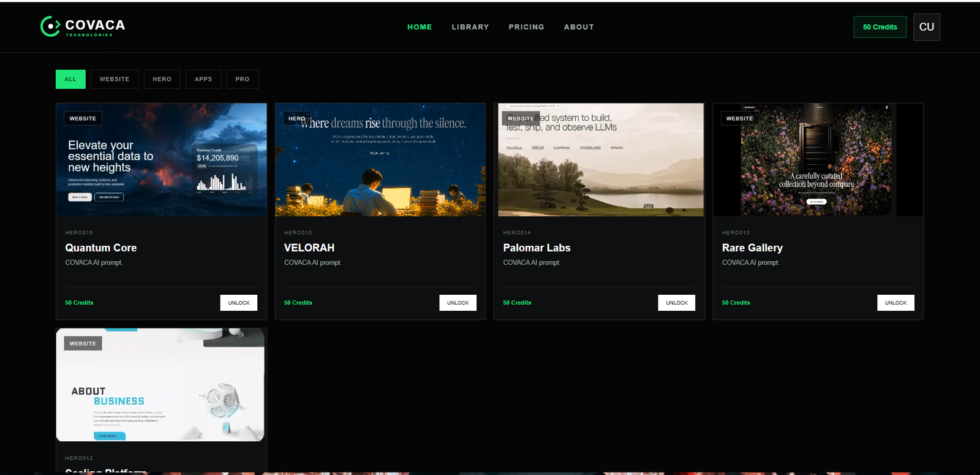Unlock the Quantum Core prompt

point(239,303)
